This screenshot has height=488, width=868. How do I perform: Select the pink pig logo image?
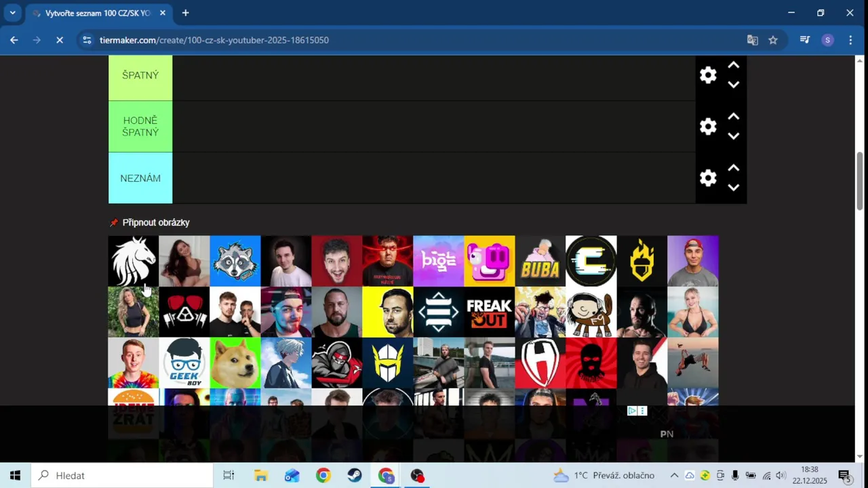click(490, 261)
